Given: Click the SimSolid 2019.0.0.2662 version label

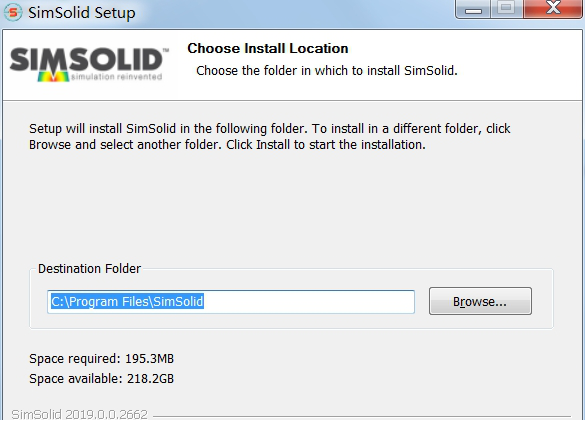Looking at the screenshot, I should tap(79, 414).
